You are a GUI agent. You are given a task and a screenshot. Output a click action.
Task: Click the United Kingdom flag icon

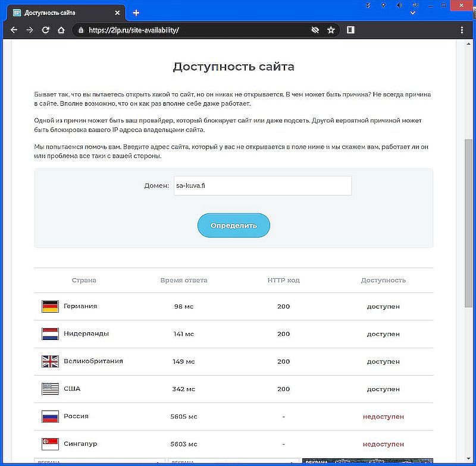point(50,361)
